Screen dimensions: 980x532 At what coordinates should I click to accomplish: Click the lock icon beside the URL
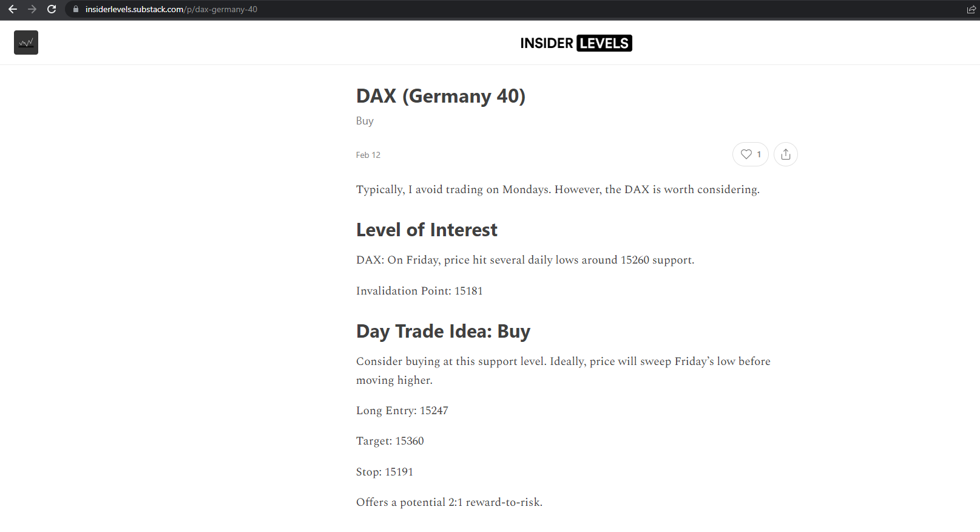pos(76,9)
